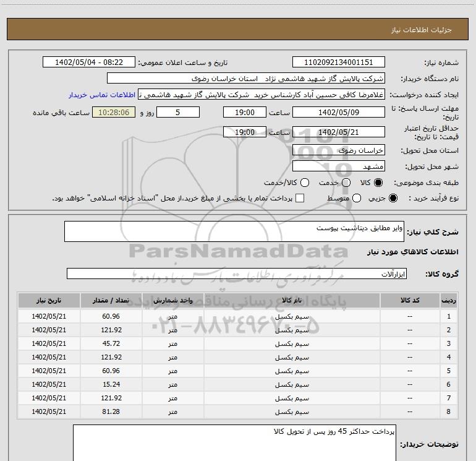The image size is (476, 461).
Task: Click unit متر in row 4
Action: (x=172, y=358)
